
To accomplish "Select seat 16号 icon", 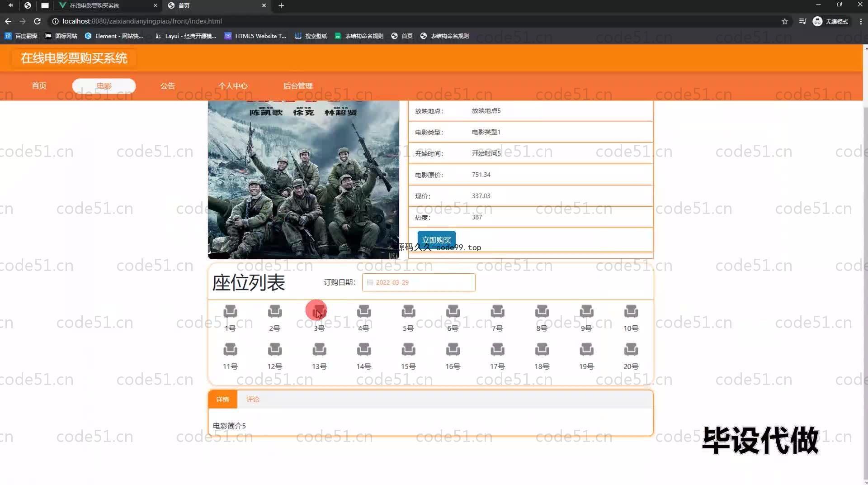I will pyautogui.click(x=453, y=349).
